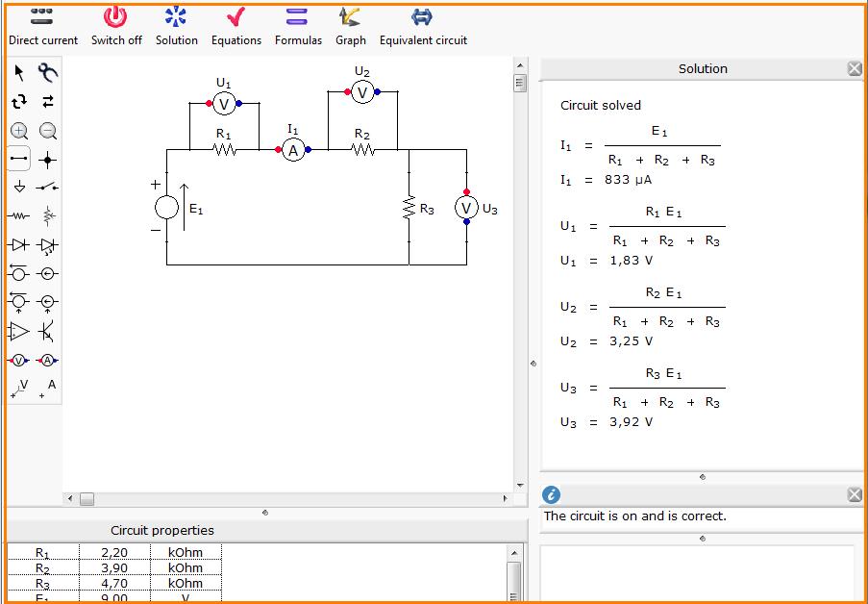Click the canvas horizontal scrollbar thumb
Image resolution: width=868 pixels, height=604 pixels.
pos(87,499)
